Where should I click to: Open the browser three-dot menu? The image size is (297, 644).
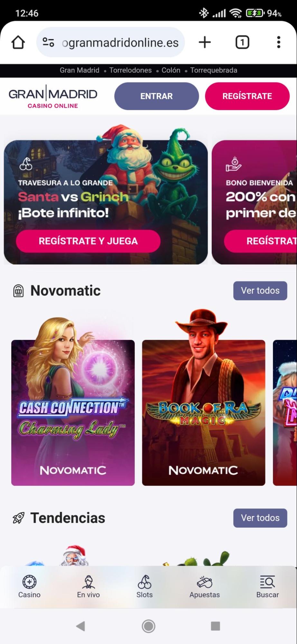tap(279, 42)
